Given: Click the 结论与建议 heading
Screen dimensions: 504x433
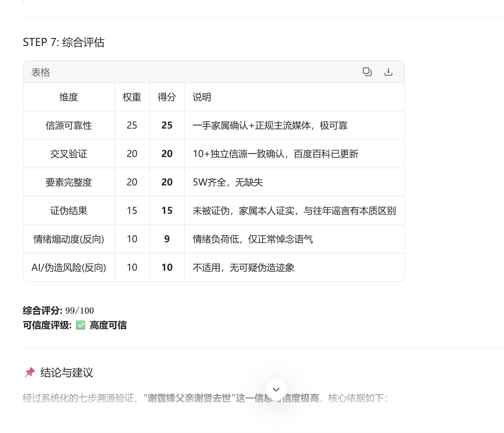Looking at the screenshot, I should click(67, 373).
